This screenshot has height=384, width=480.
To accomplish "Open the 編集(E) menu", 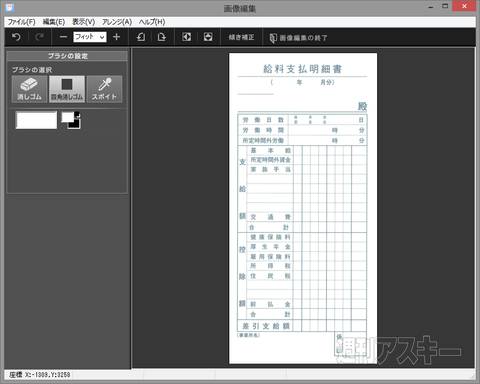I will click(x=54, y=22).
